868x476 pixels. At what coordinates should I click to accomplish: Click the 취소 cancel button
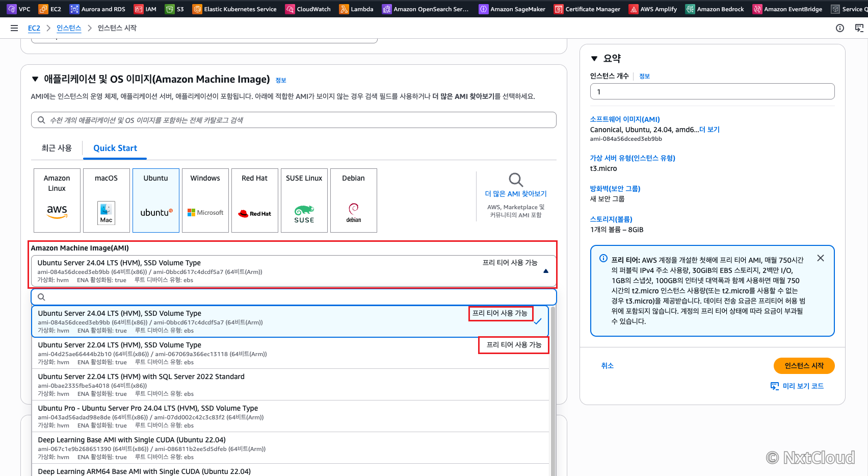[x=608, y=366]
